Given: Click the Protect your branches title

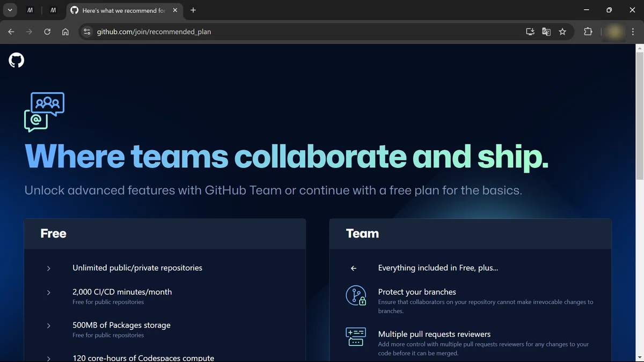Looking at the screenshot, I should click(417, 292).
